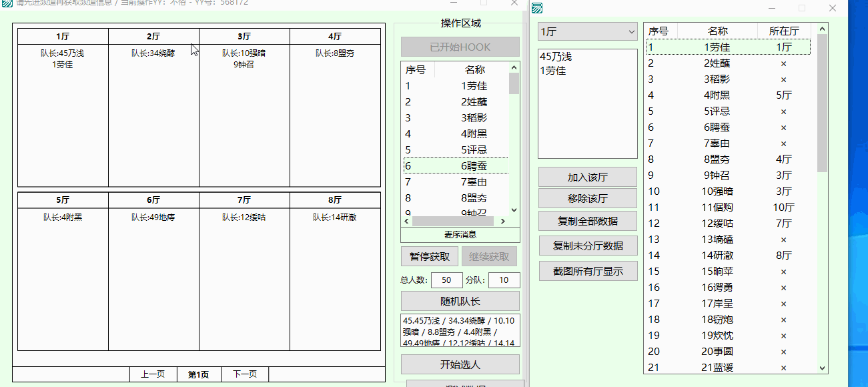Select the 6厅 column header
This screenshot has height=387, width=868.
click(x=153, y=200)
